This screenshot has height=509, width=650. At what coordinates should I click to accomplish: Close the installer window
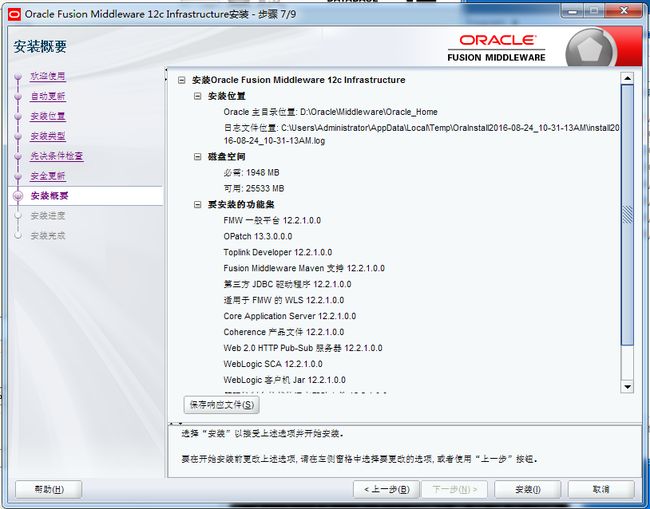tap(624, 11)
